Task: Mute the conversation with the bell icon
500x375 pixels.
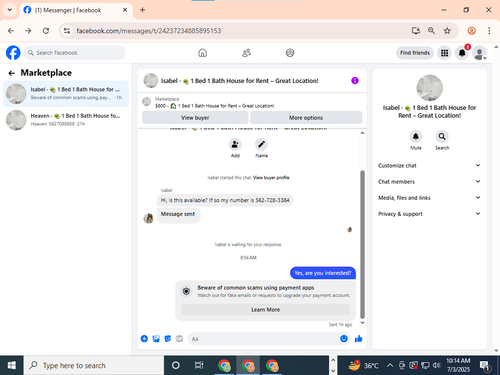Action: 416,136
